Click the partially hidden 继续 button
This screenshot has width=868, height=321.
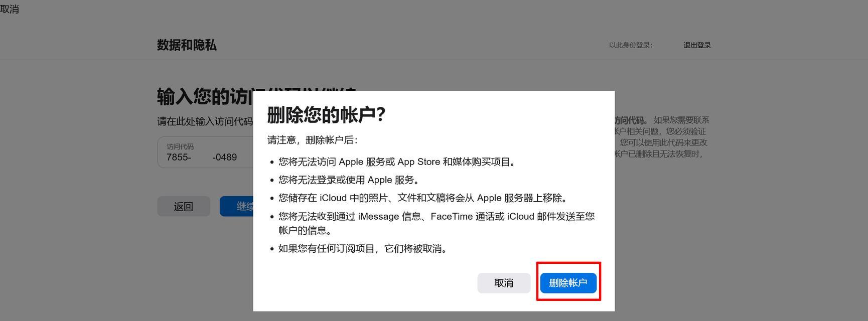(236, 206)
